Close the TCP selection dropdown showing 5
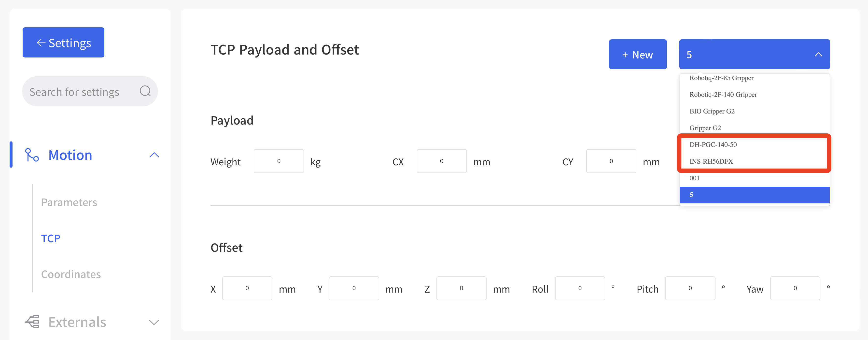The image size is (868, 340). tap(755, 54)
